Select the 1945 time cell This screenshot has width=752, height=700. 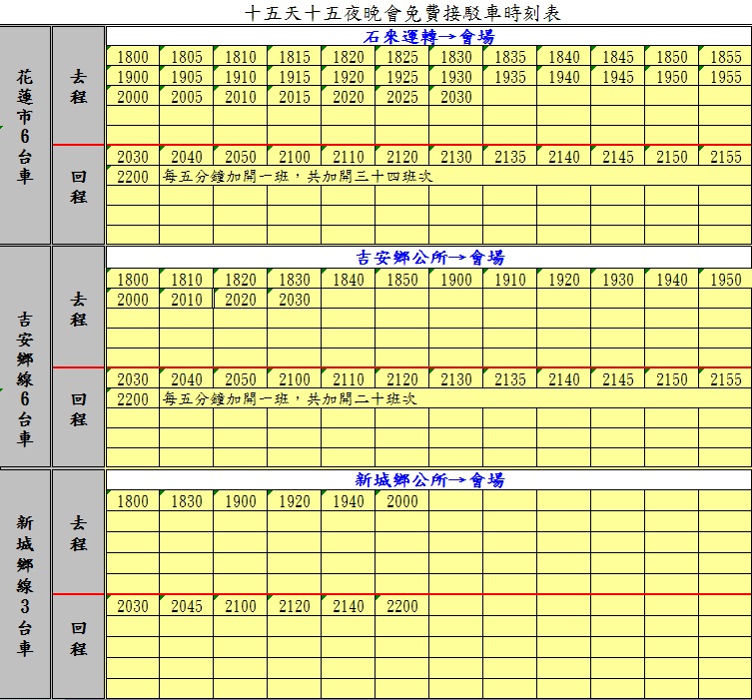click(618, 77)
